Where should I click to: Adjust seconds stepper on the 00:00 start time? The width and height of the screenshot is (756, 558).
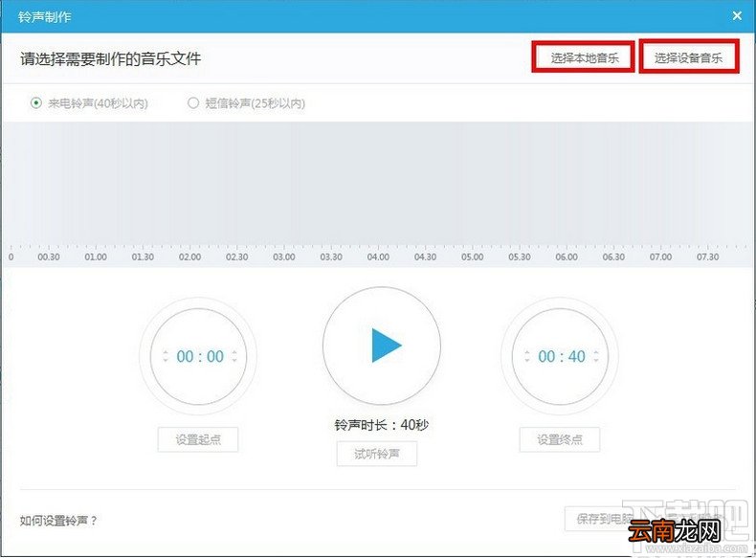coord(234,356)
